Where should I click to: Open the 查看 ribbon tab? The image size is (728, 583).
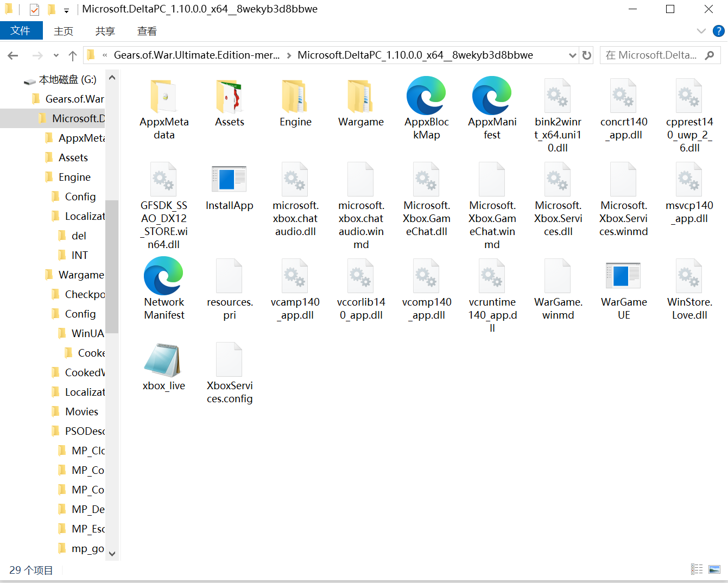[x=147, y=31]
